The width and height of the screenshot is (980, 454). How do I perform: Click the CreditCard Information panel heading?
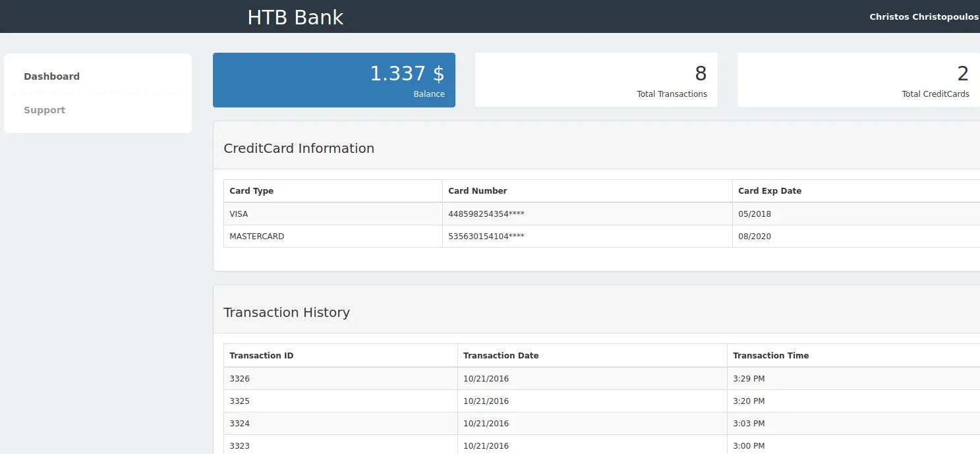[x=299, y=148]
